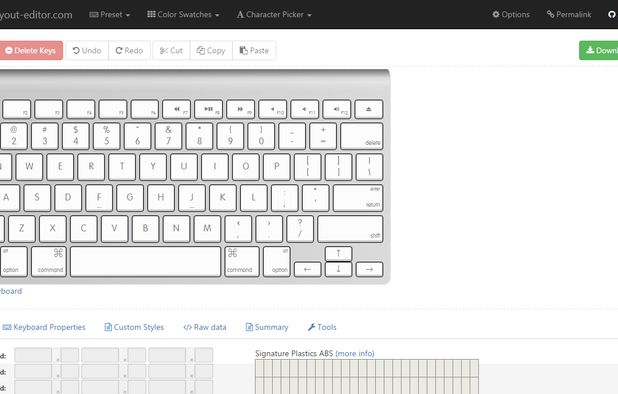Select the delete key on keyboard
Screen dimensions: 618x394
coord(362,136)
